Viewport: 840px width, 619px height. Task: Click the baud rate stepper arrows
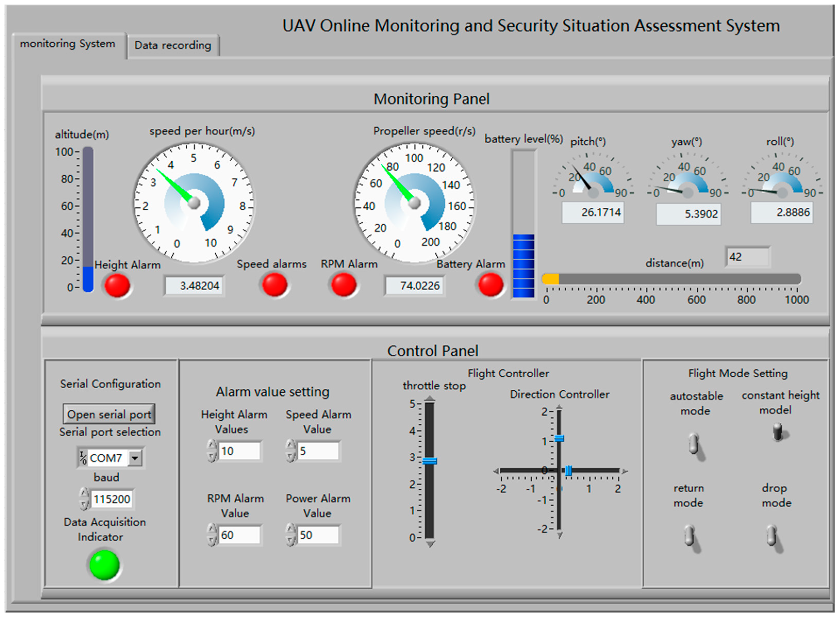point(84,499)
